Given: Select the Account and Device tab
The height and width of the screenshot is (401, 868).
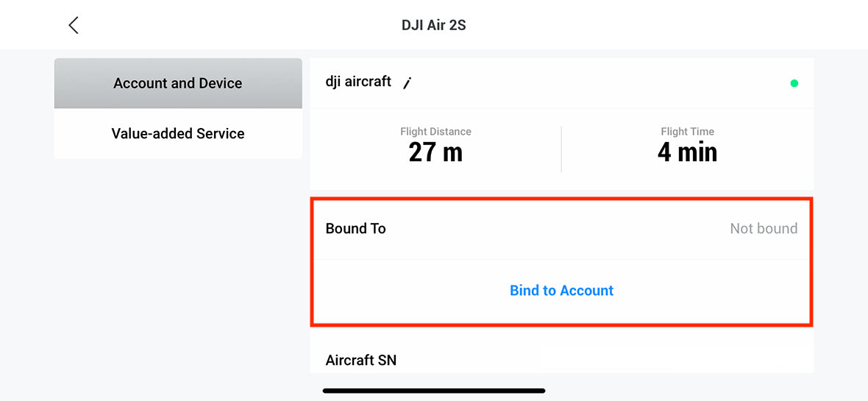Looking at the screenshot, I should [178, 83].
